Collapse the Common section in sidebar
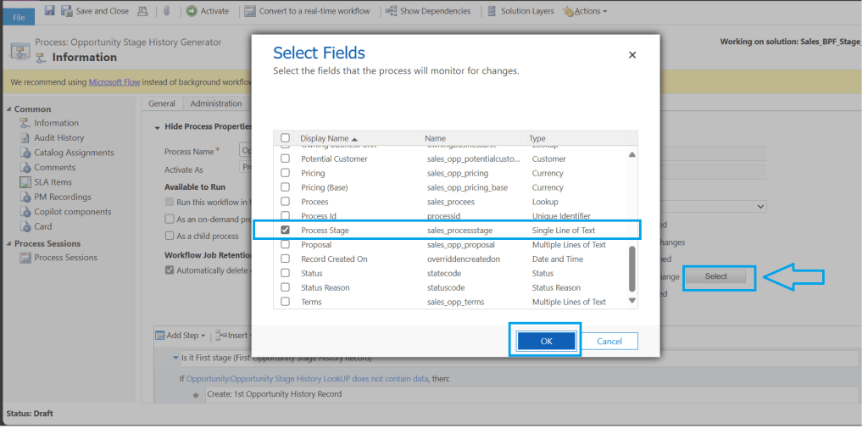Screen dimensions: 868x434 click(x=8, y=109)
